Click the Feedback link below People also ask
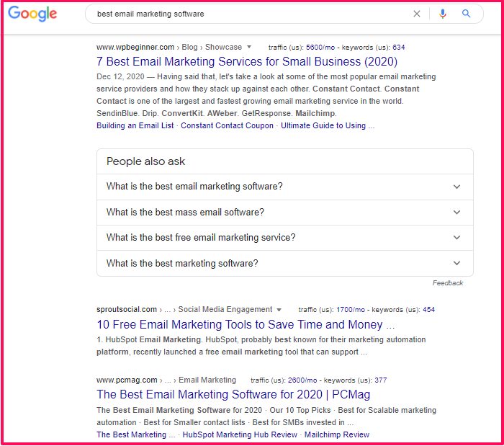 448,283
